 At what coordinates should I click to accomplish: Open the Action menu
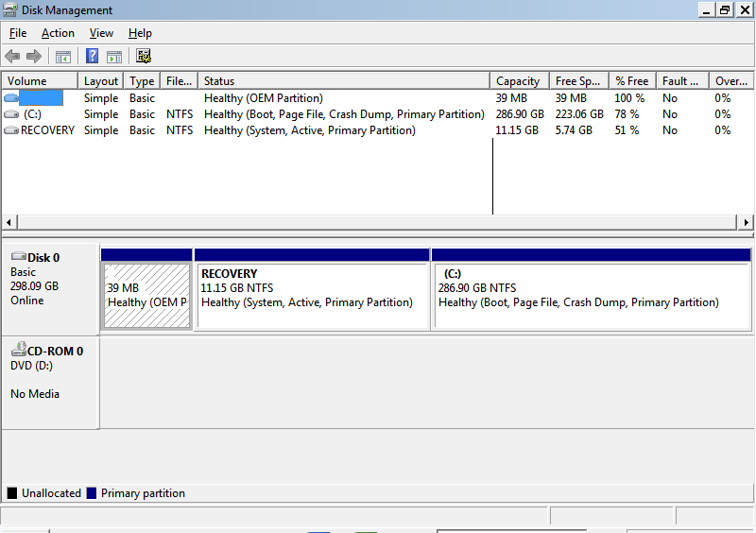pyautogui.click(x=58, y=33)
